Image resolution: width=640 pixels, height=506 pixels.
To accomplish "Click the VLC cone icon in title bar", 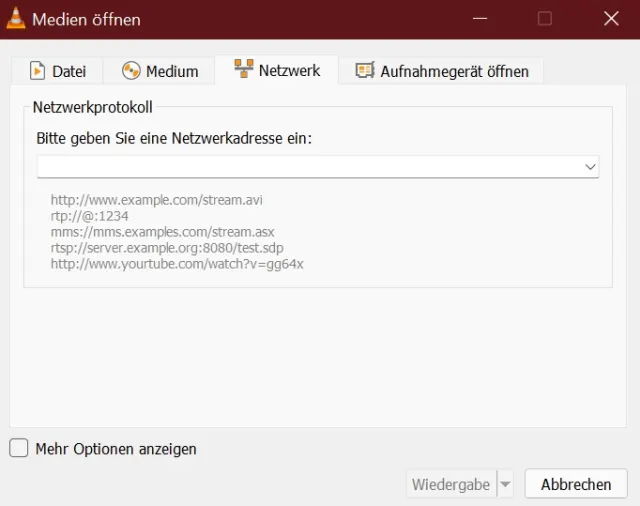I will 16,19.
